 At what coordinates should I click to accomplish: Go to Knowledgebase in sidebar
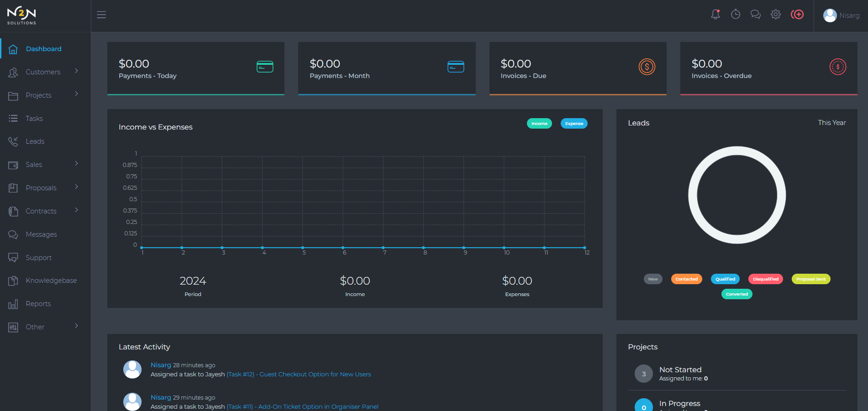tap(51, 281)
